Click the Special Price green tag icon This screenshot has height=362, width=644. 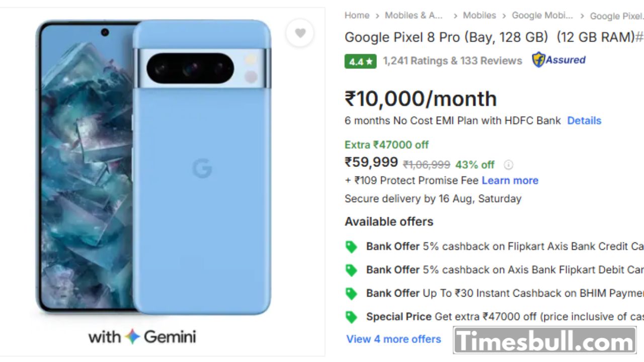pyautogui.click(x=351, y=317)
